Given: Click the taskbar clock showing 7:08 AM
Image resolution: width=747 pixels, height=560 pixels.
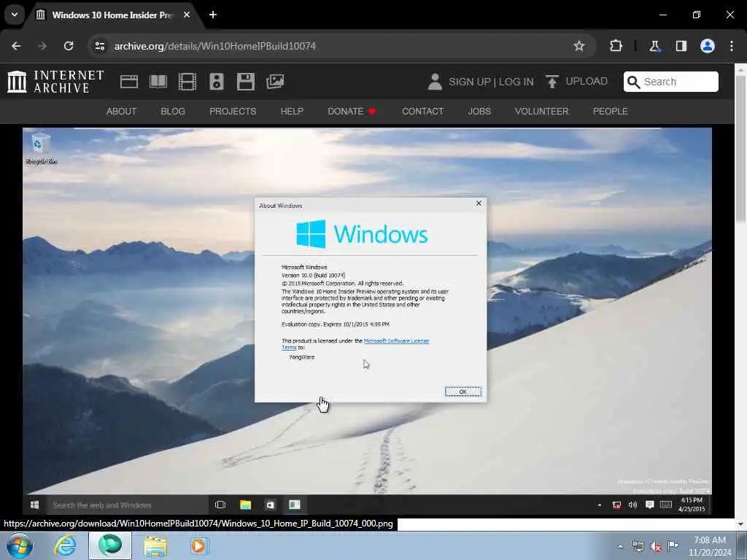Looking at the screenshot, I should [710, 546].
